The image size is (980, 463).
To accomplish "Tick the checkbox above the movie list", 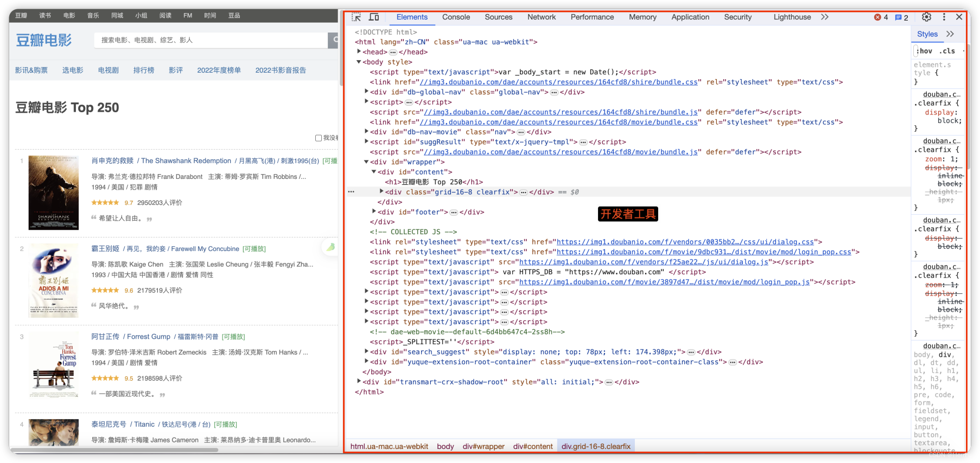I will (x=319, y=138).
